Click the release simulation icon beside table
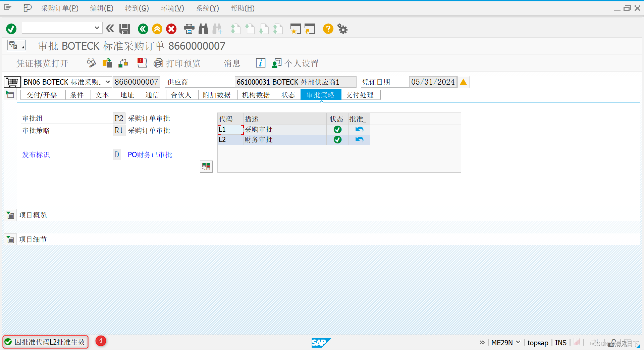Image resolution: width=644 pixels, height=350 pixels. tap(206, 166)
